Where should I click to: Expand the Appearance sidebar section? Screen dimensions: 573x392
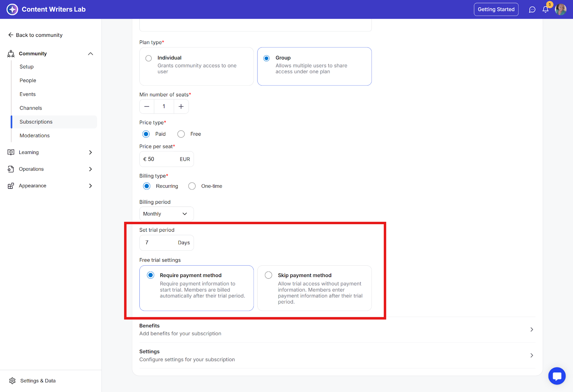tap(91, 186)
